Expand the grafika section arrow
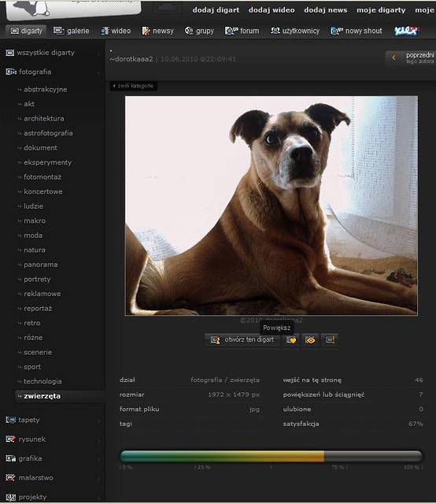The width and height of the screenshot is (436, 504). [x=98, y=460]
